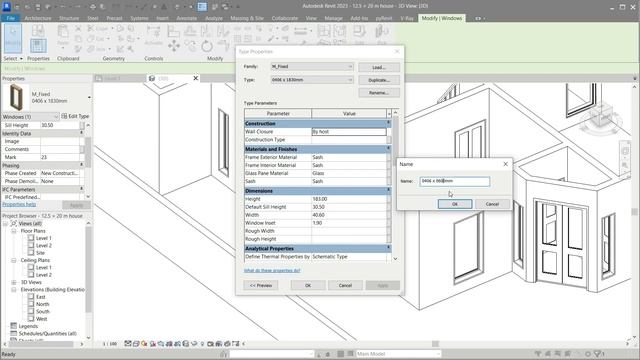
Task: Click the Load... button
Action: (x=379, y=67)
